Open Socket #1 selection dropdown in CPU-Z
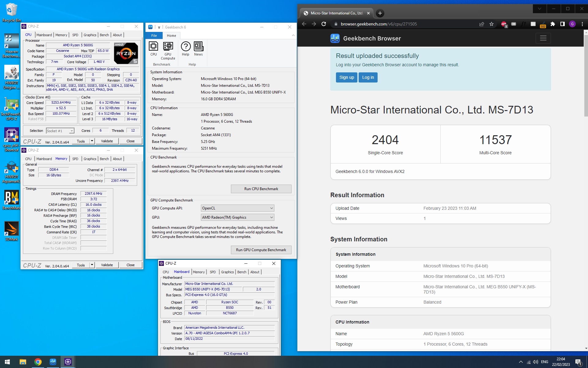This screenshot has height=368, width=588. tap(60, 131)
